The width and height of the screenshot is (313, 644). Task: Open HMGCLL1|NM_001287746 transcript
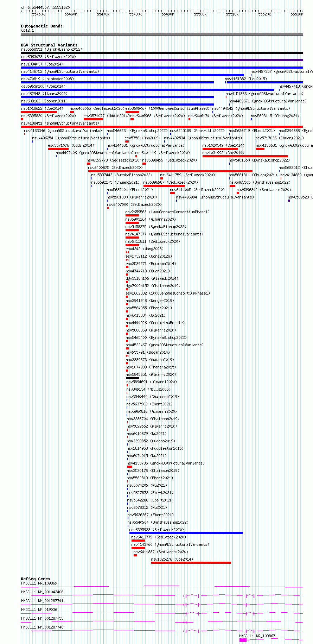click(42, 627)
